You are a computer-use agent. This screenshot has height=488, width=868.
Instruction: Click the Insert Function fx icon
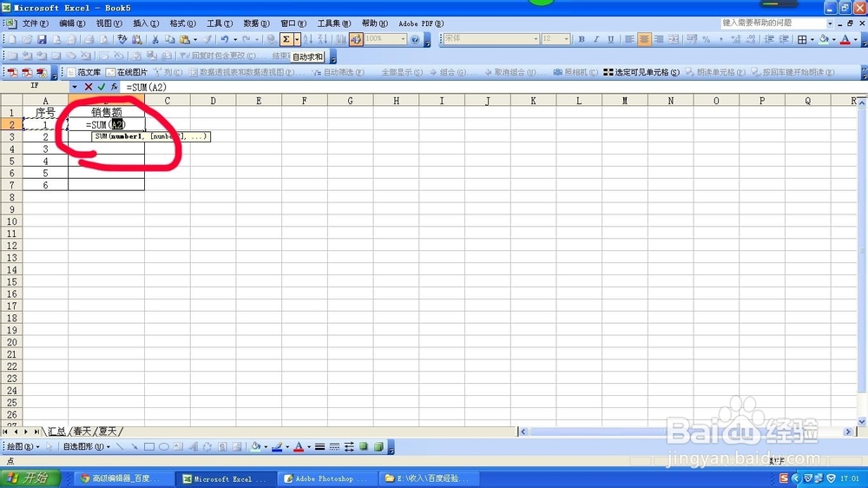click(114, 87)
